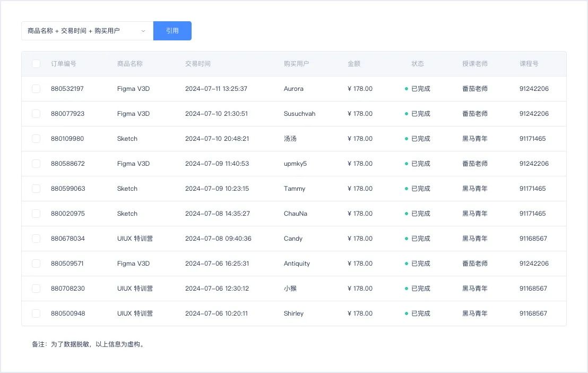Click timestamp 2024-07-10 20:48:21
588x373 pixels.
click(x=217, y=139)
